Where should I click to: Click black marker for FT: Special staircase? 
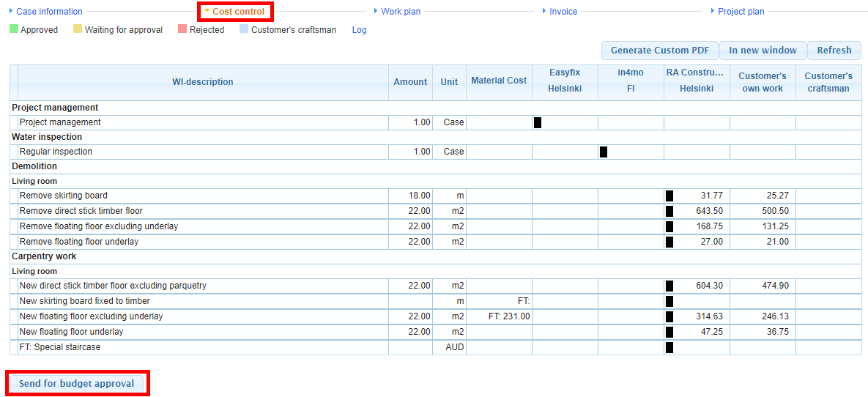click(669, 347)
